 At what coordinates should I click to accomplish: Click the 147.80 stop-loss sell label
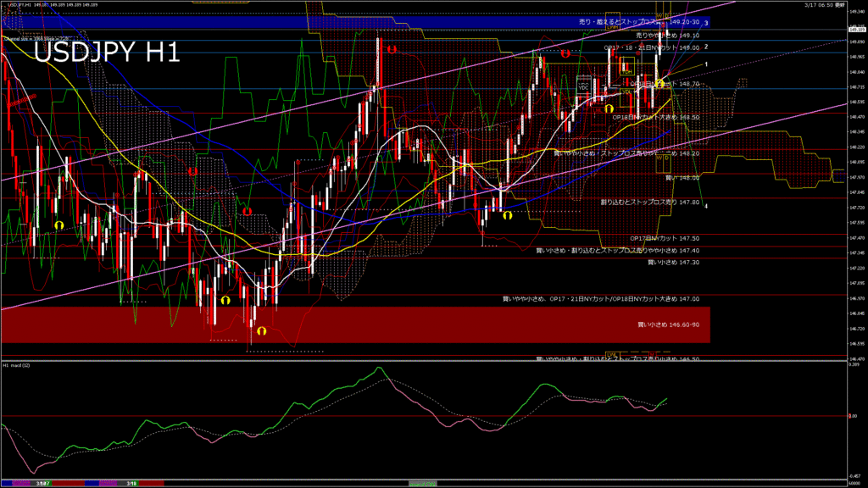(x=649, y=202)
